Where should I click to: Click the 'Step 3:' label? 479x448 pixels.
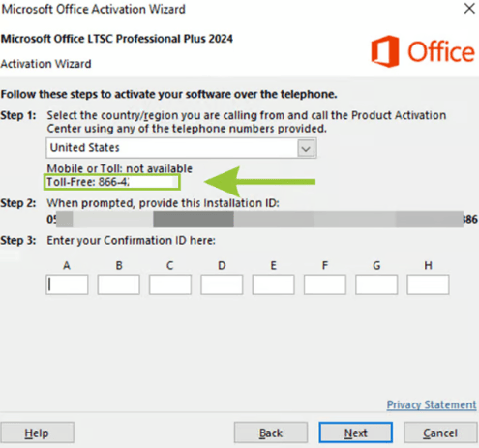click(18, 241)
